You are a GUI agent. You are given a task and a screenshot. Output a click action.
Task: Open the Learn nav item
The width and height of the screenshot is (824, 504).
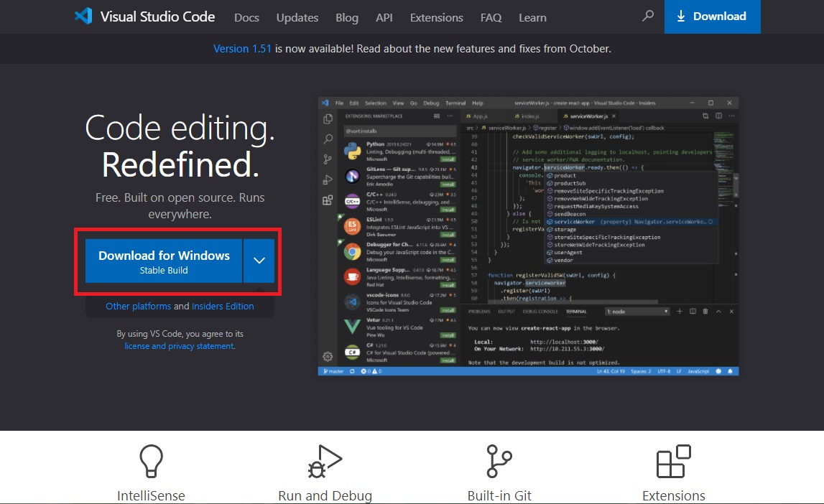point(532,17)
